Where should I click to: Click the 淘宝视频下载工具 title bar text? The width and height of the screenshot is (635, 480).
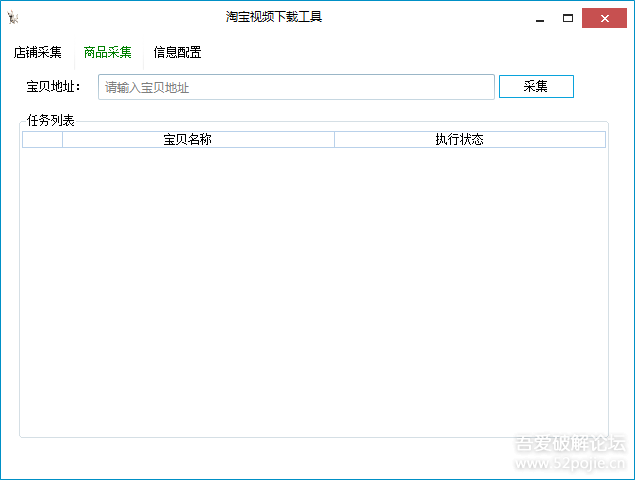(273, 17)
